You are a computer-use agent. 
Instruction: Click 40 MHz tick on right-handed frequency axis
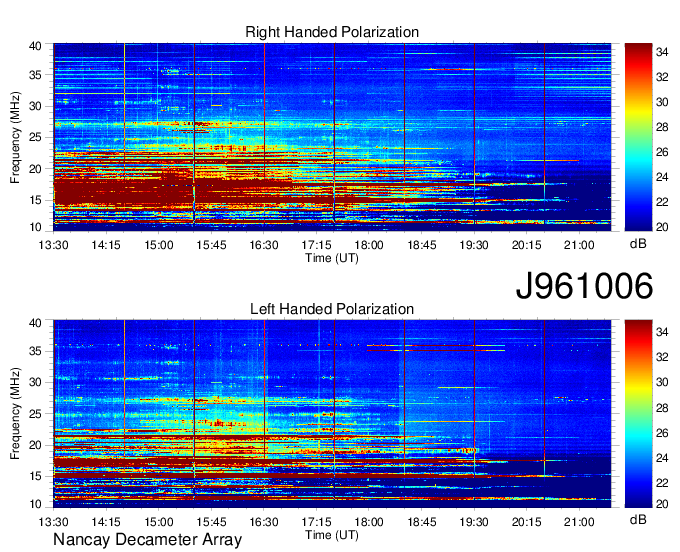pyautogui.click(x=35, y=46)
